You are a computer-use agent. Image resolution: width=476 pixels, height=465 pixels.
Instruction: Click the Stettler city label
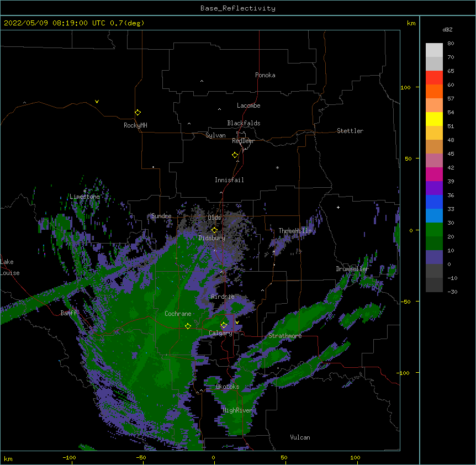click(x=350, y=131)
